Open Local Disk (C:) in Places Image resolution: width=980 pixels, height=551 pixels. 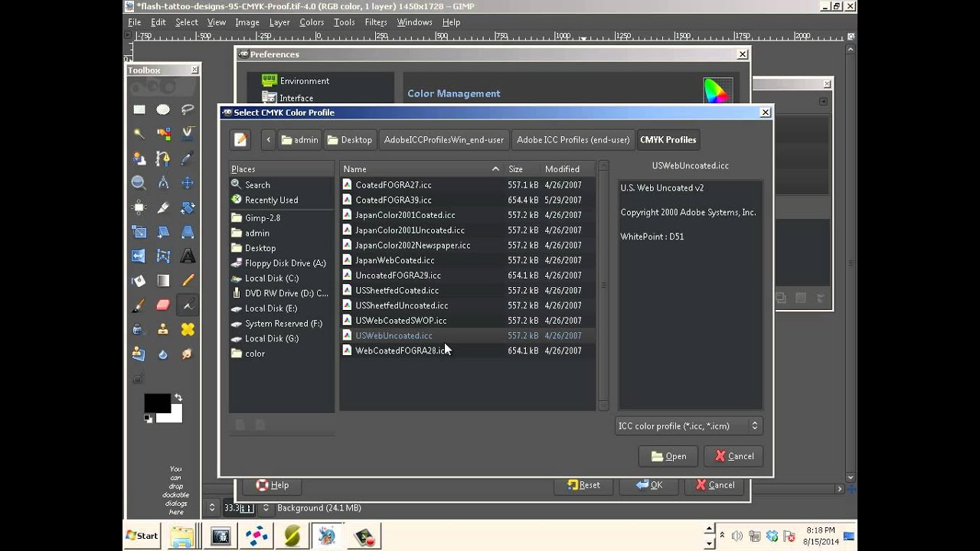click(x=281, y=279)
